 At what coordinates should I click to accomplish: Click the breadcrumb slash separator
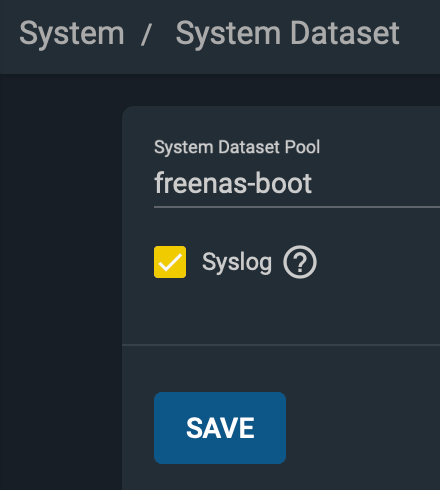tap(146, 34)
